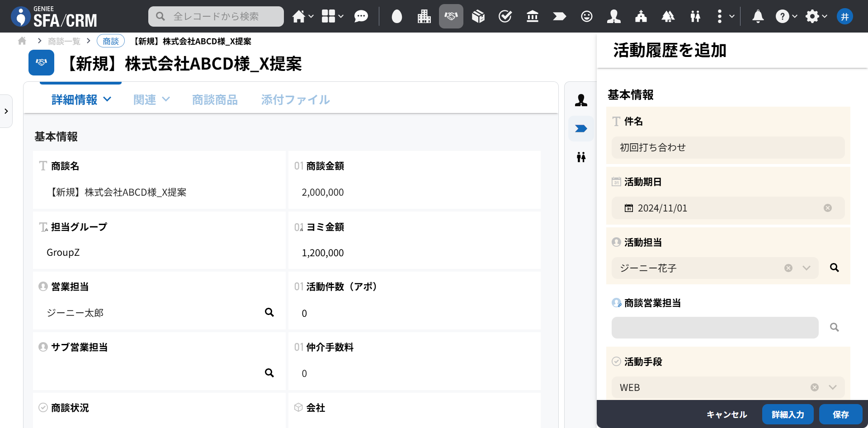Click the all-records search field
Image resolution: width=868 pixels, height=428 pixels.
pos(216,16)
